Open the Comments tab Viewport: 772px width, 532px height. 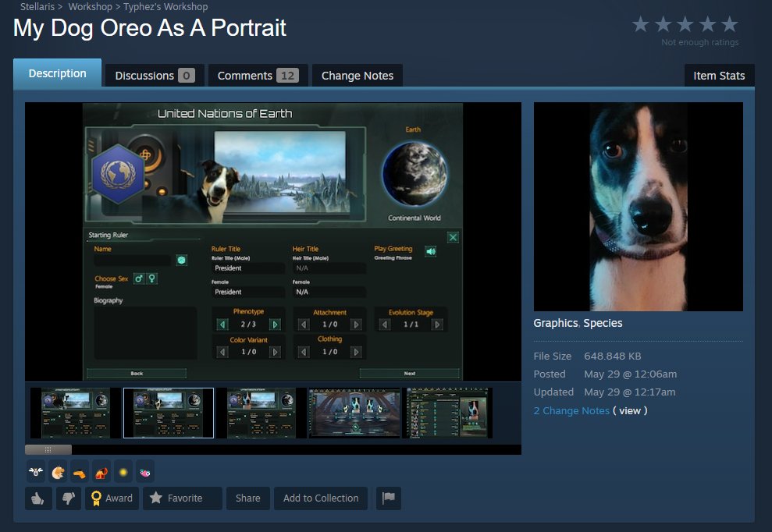coord(258,76)
